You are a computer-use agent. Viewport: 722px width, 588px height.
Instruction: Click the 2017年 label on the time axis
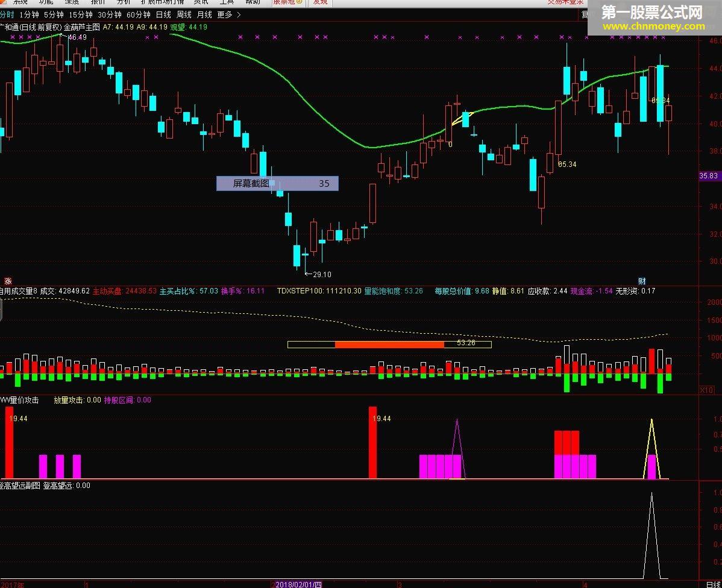coord(13,585)
